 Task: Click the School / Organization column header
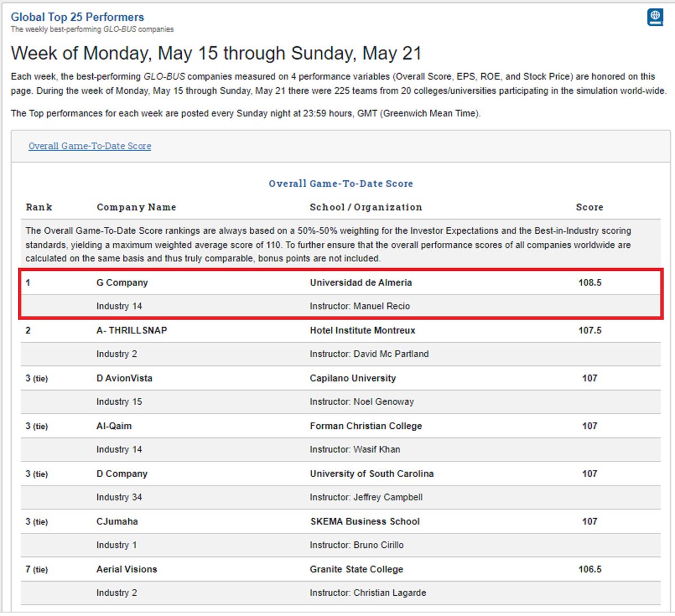(x=366, y=207)
